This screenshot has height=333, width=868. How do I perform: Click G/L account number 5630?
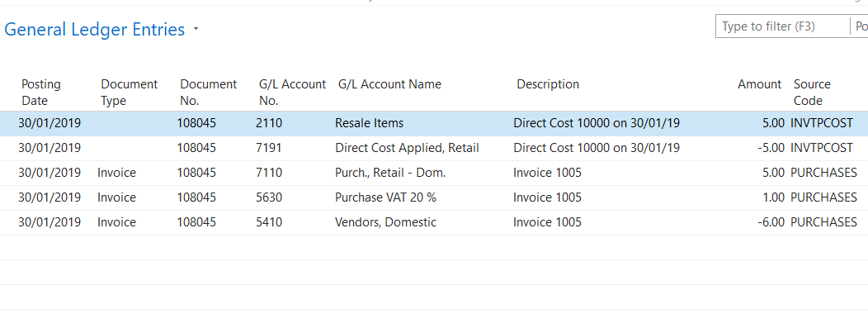tap(269, 198)
